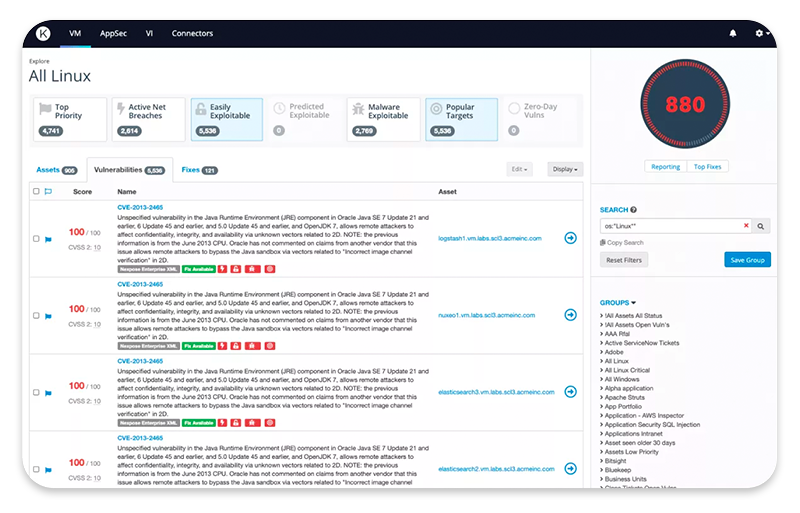Select the Active Net Breaches filter card

148,119
